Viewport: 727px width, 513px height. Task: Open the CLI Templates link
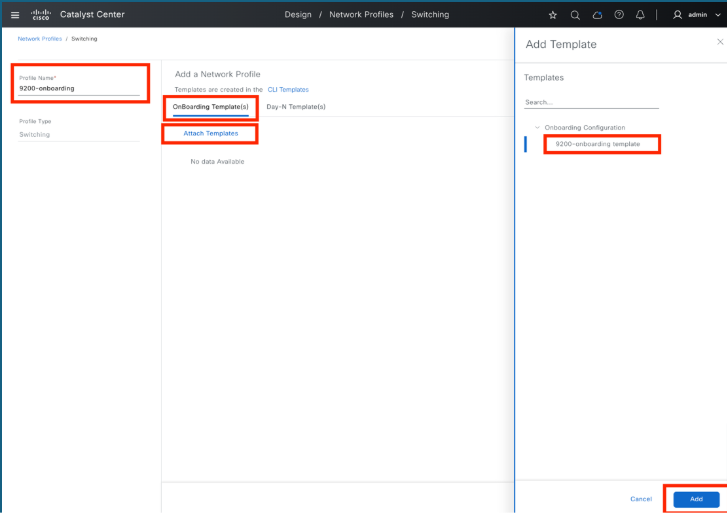pyautogui.click(x=288, y=90)
